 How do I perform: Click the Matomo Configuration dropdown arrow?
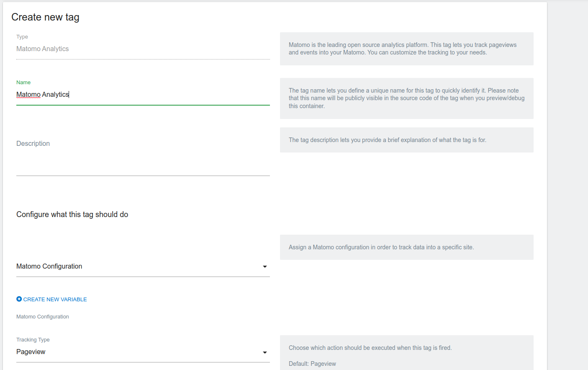[264, 267]
